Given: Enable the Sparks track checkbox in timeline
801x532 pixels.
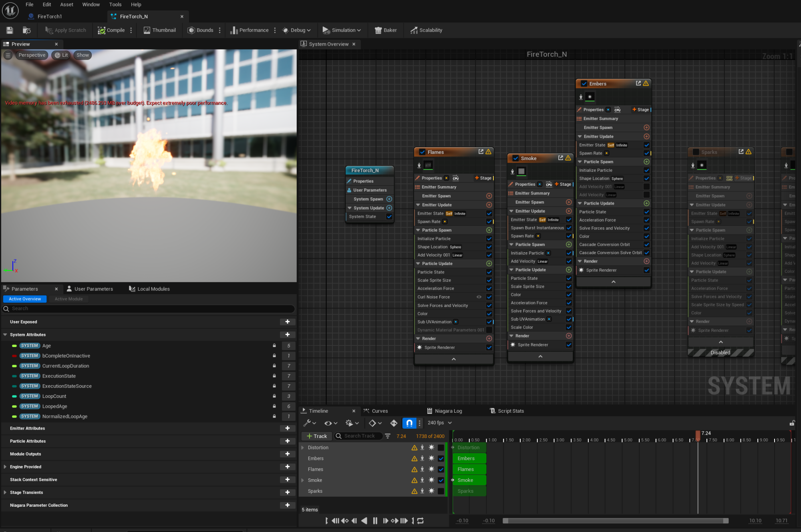Looking at the screenshot, I should pos(441,491).
